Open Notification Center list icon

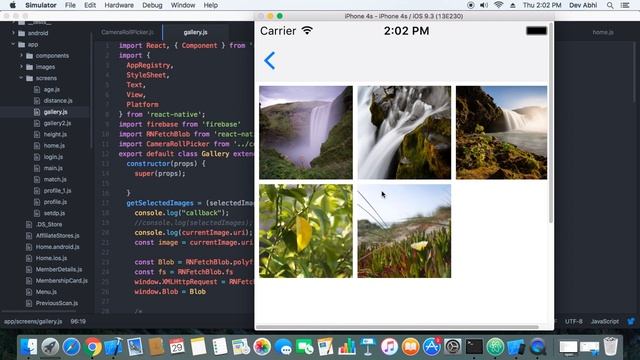coord(625,5)
